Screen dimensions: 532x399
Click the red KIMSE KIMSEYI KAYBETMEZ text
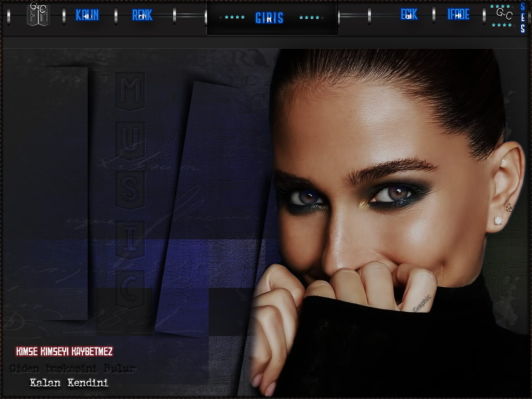pyautogui.click(x=64, y=352)
